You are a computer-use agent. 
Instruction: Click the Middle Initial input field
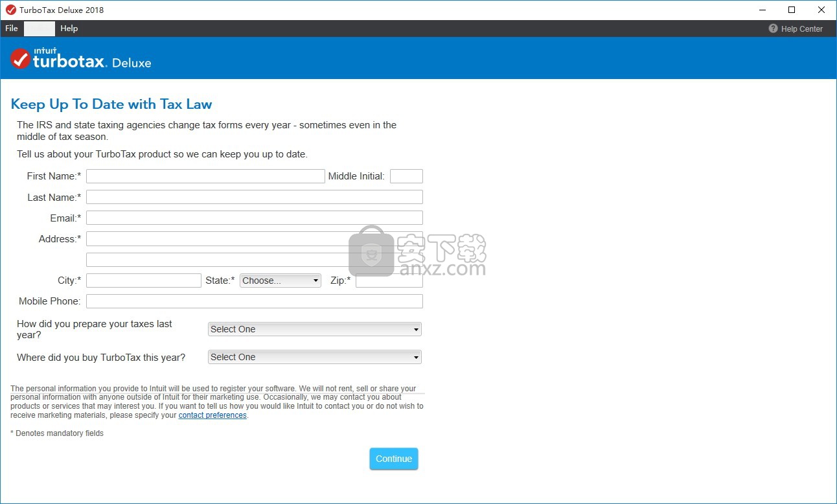tap(406, 176)
